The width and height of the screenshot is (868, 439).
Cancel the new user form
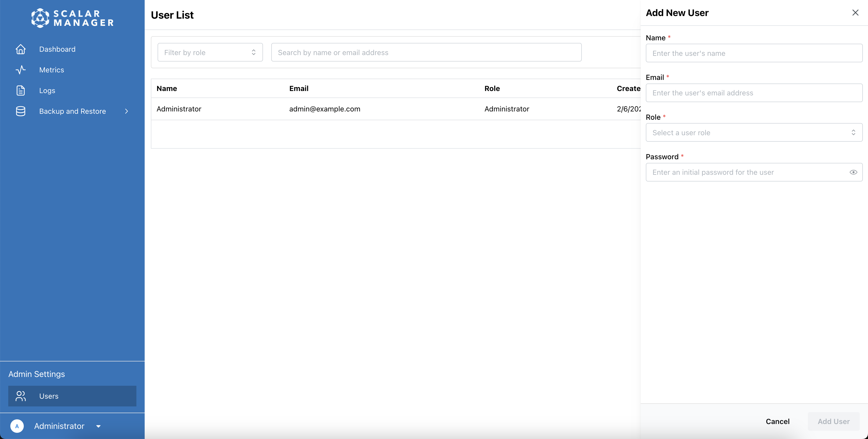point(777,421)
